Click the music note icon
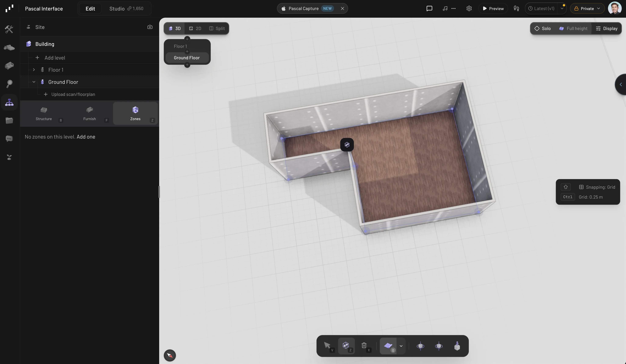Image resolution: width=626 pixels, height=364 pixels. (x=445, y=8)
